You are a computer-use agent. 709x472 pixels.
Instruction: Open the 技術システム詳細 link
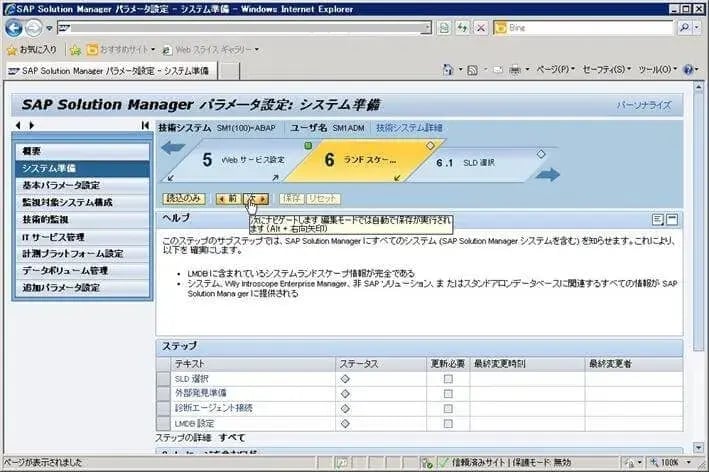point(409,128)
